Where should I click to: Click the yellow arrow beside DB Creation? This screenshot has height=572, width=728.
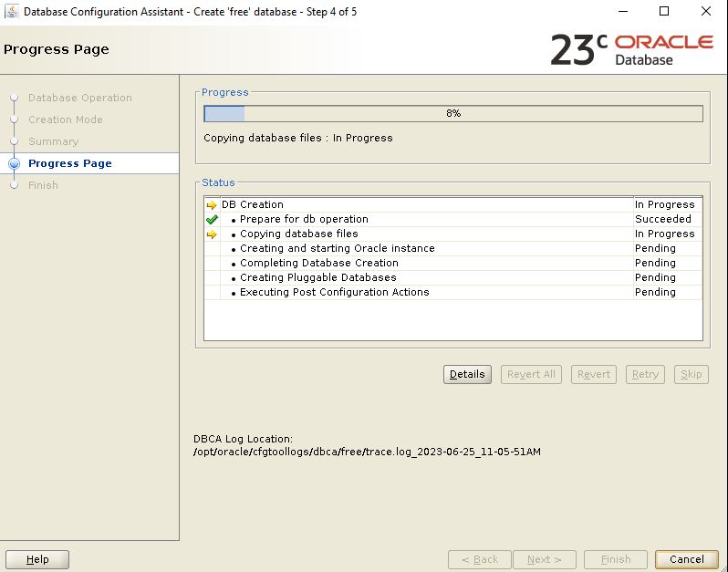pyautogui.click(x=212, y=204)
